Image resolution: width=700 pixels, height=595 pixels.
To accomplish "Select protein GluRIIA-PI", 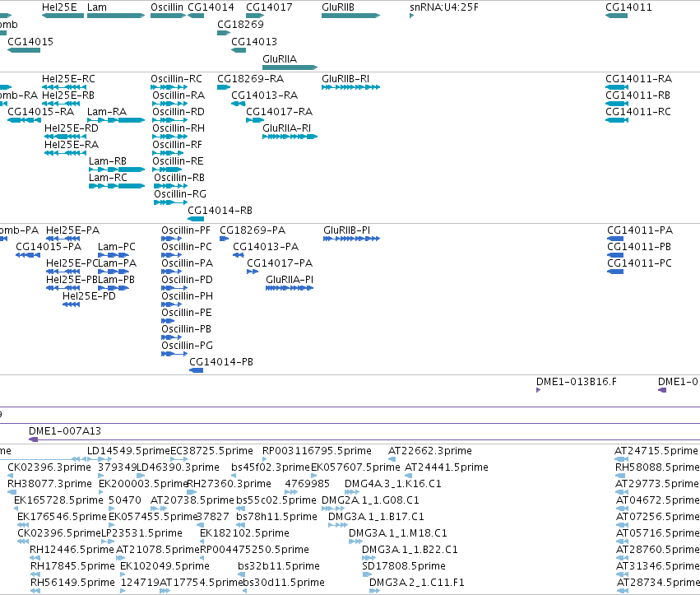I will [290, 280].
